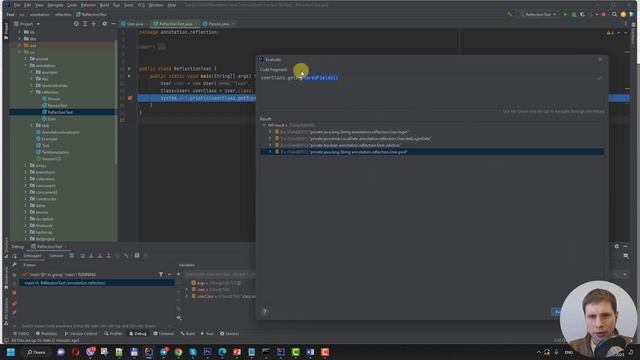The image size is (640, 360).
Task: Open Skype from the taskbar
Action: coord(193,352)
